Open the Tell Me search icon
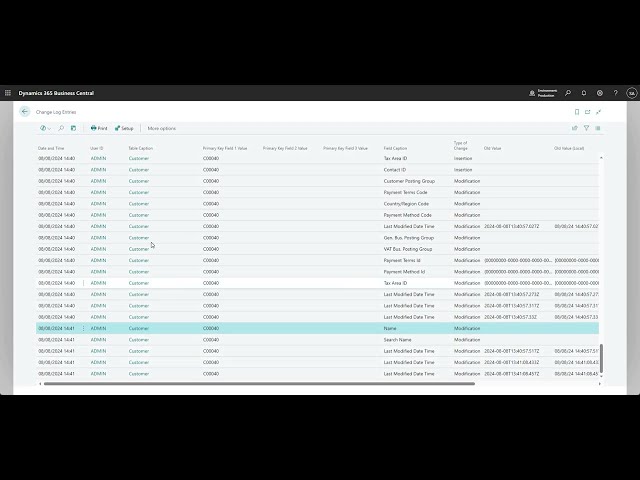This screenshot has width=640, height=480. (568, 93)
